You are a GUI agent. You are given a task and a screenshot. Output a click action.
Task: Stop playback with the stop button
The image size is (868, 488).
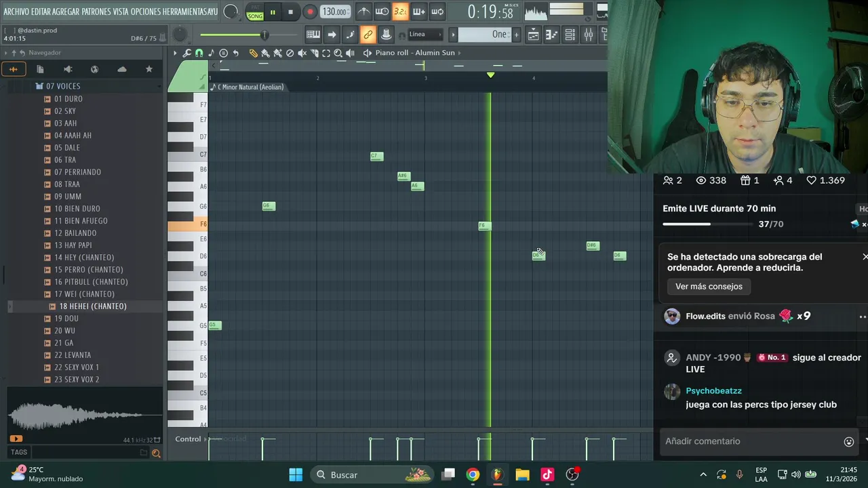[290, 12]
